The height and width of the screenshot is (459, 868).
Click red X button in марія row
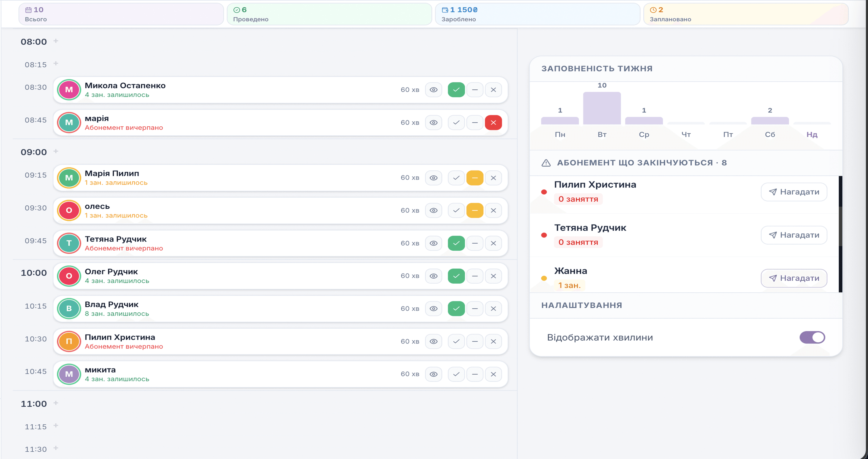pos(493,123)
